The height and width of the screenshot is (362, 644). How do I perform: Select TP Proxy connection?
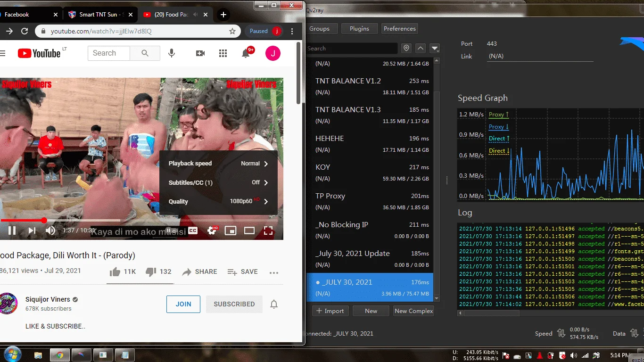coord(370,201)
